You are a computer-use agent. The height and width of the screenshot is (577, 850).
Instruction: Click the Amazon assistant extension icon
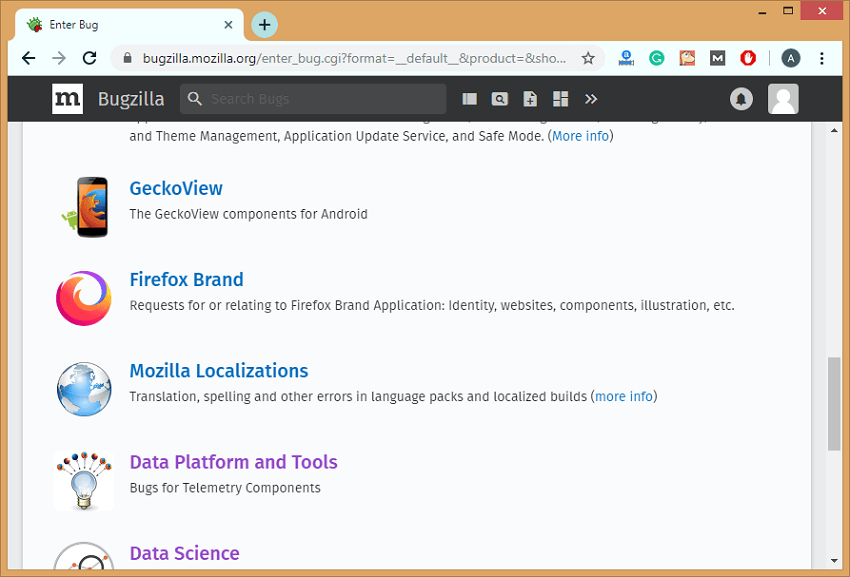[626, 58]
